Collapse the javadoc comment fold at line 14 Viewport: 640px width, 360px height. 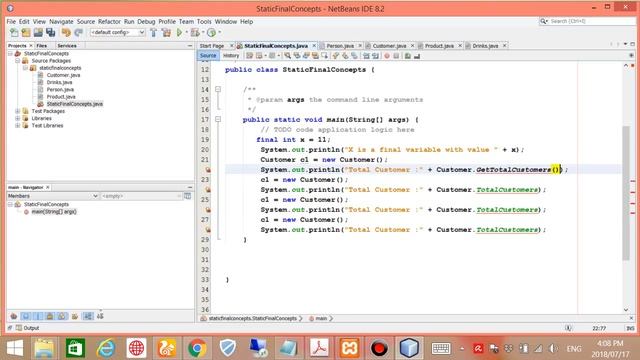(218, 89)
